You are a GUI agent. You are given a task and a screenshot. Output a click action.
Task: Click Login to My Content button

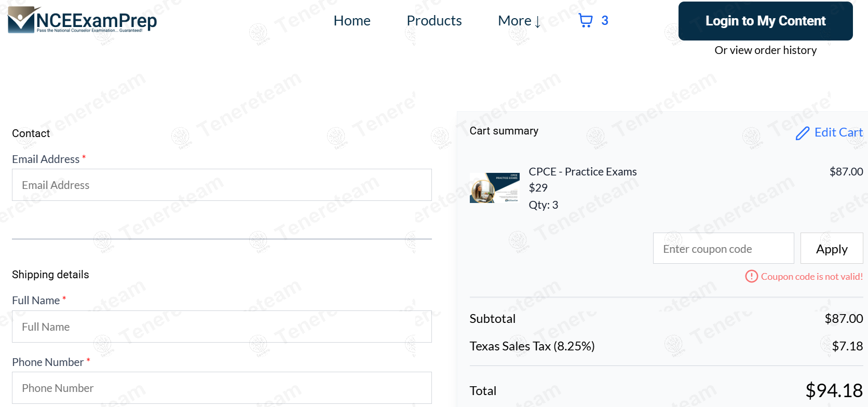tap(765, 21)
